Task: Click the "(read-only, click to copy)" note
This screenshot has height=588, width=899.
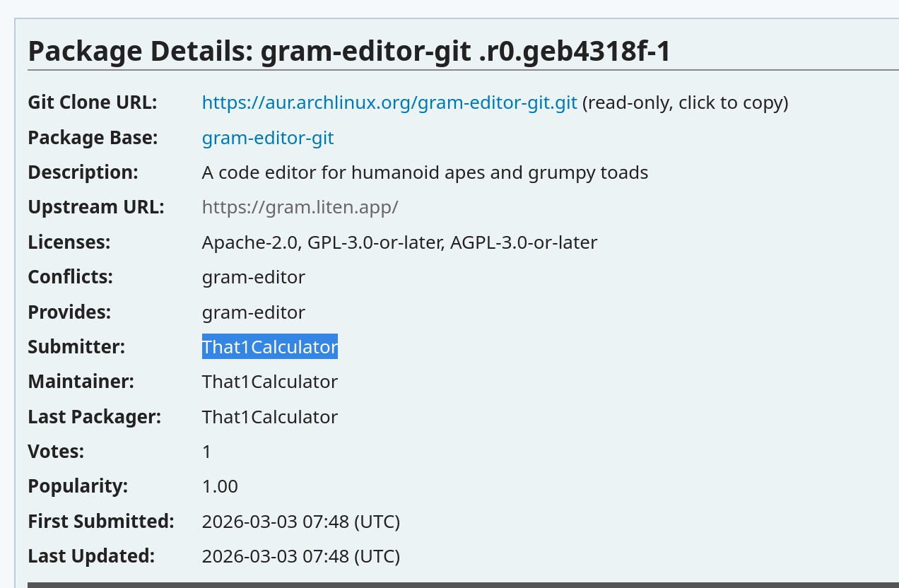Action: point(685,103)
